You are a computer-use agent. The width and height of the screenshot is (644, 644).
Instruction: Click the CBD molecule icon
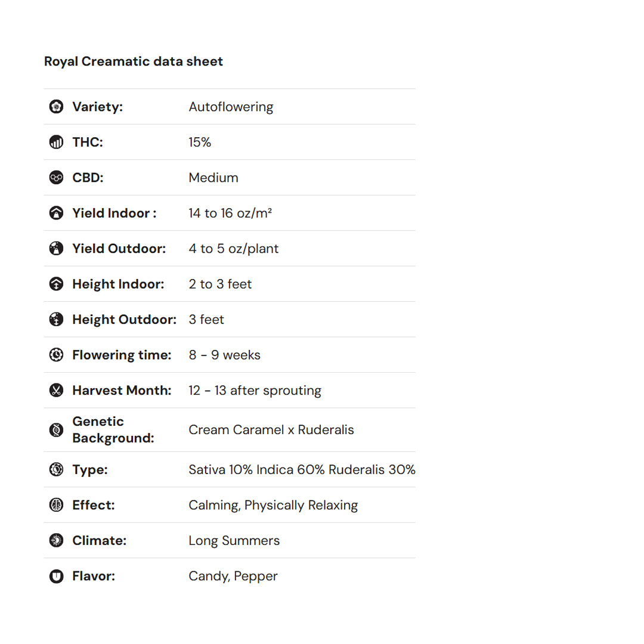(x=56, y=178)
